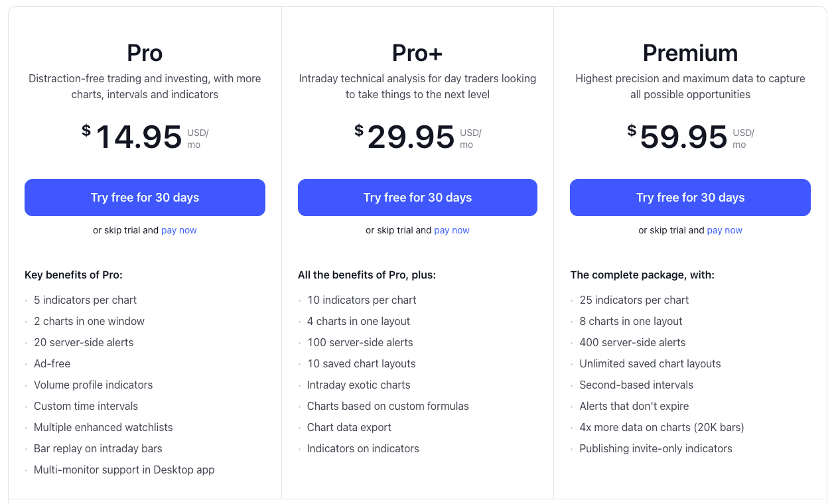Click Indicators on indicators feature
This screenshot has width=834, height=504.
pyautogui.click(x=363, y=448)
